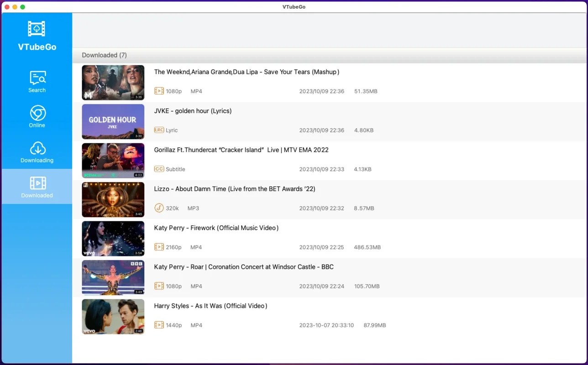Viewport: 588px width, 365px height.
Task: Open the Harry Styles As It Was thumbnail
Action: click(113, 317)
